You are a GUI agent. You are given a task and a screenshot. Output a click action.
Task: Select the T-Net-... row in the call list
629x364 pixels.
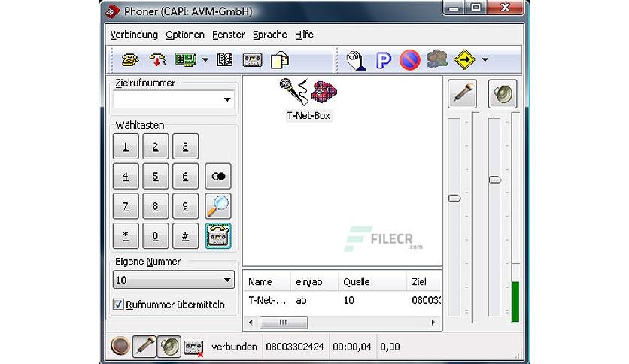pos(342,300)
